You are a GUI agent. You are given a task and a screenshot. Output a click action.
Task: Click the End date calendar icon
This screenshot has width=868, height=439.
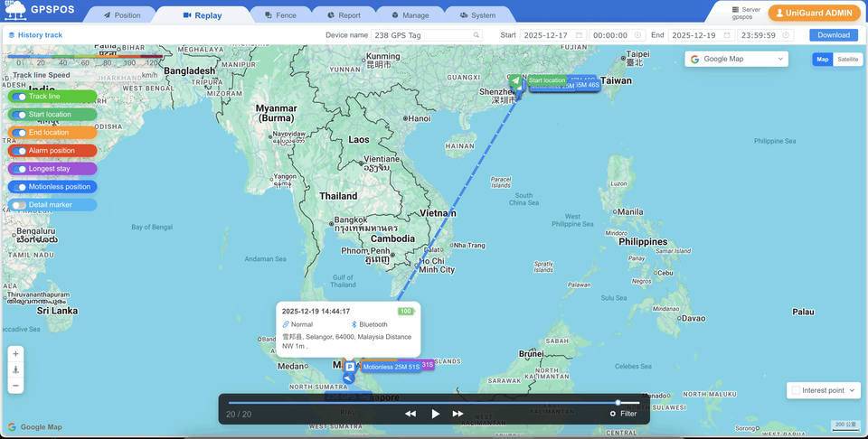727,35
